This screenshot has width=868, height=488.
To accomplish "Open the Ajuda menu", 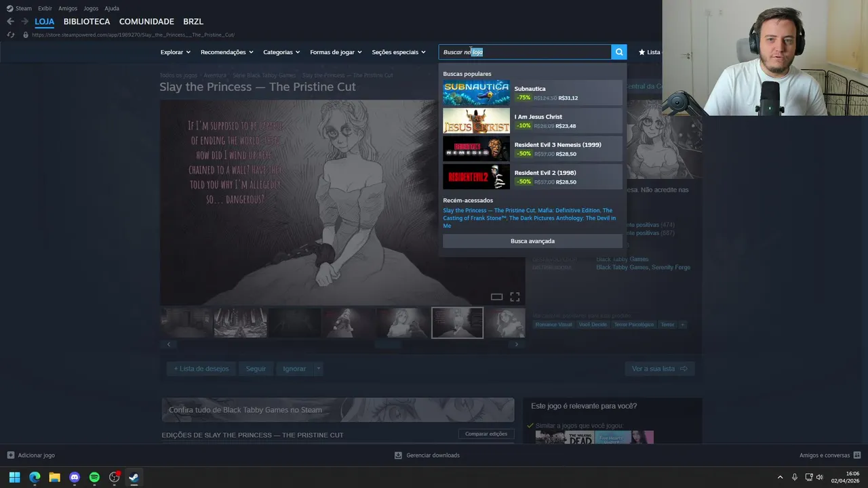I will tap(112, 8).
